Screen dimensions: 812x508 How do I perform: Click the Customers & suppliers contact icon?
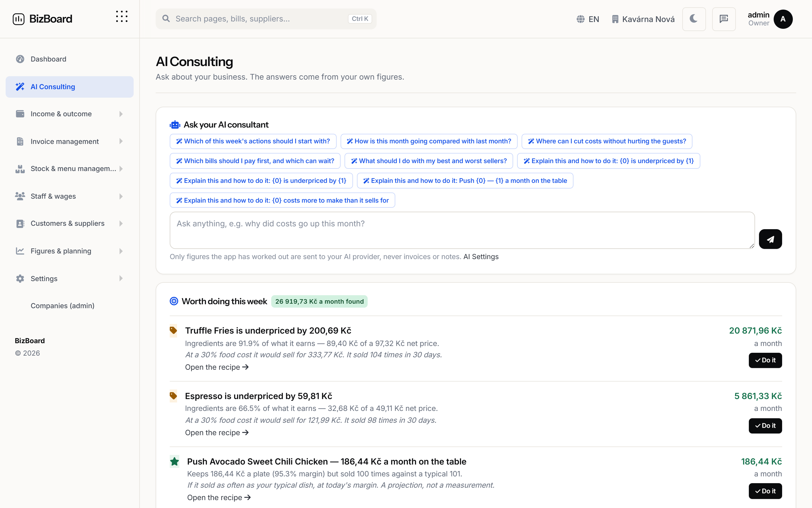(x=20, y=224)
